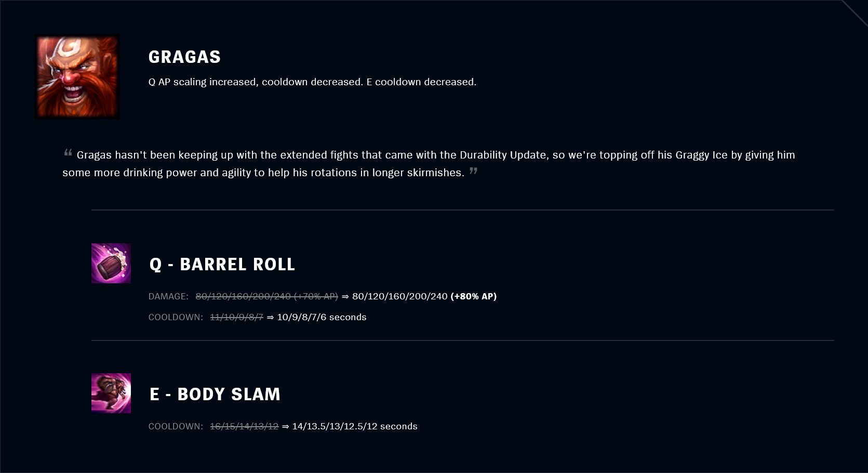Click the Body Slam ability icon

coord(111,393)
